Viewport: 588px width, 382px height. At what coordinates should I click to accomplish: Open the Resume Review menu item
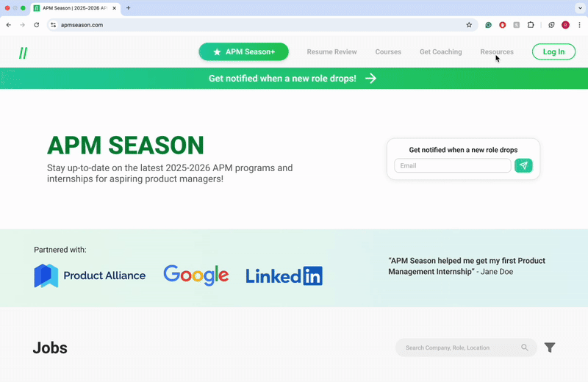point(332,51)
